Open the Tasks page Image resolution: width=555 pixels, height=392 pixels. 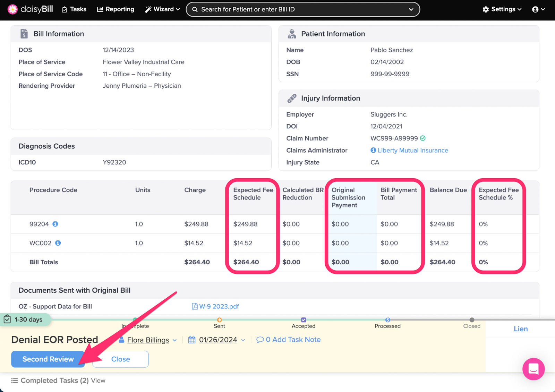point(74,9)
